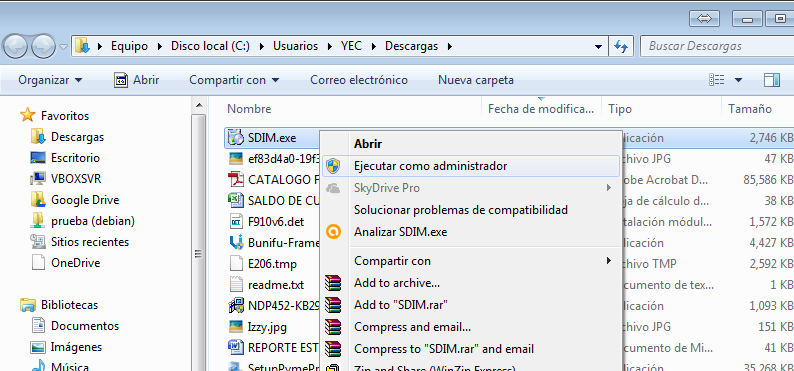This screenshot has height=371, width=794.
Task: Click the Descargas folder icon in sidebar
Action: (38, 137)
